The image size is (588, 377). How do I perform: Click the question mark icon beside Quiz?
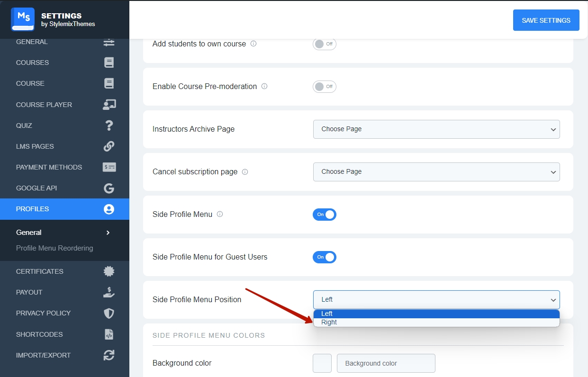click(109, 126)
